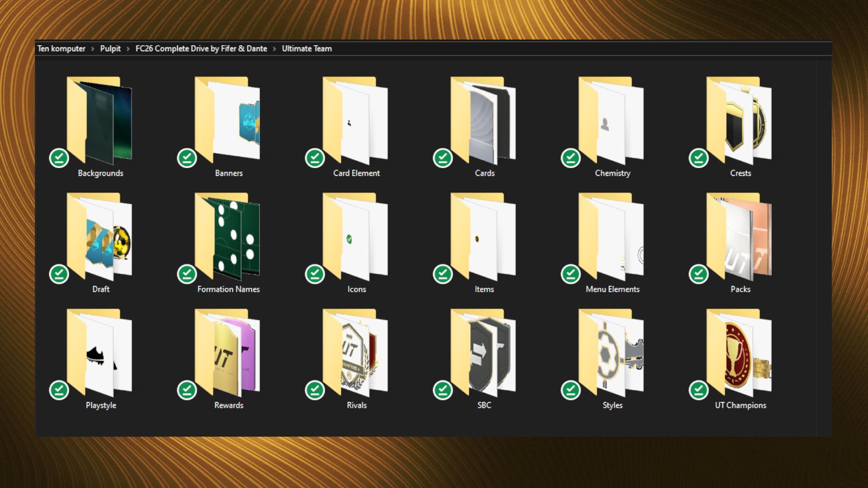Screen dimensions: 868x488
Task: Select the Banners folder icon
Action: (227, 121)
